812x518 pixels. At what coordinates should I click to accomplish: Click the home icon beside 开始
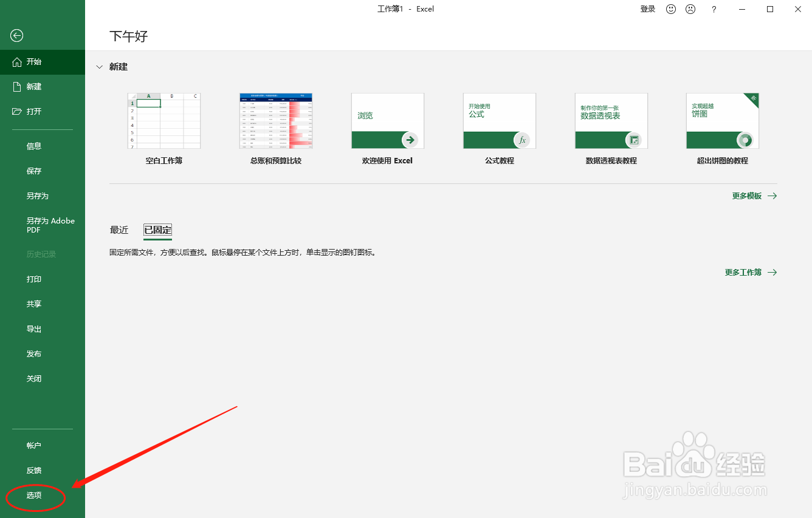tap(17, 62)
